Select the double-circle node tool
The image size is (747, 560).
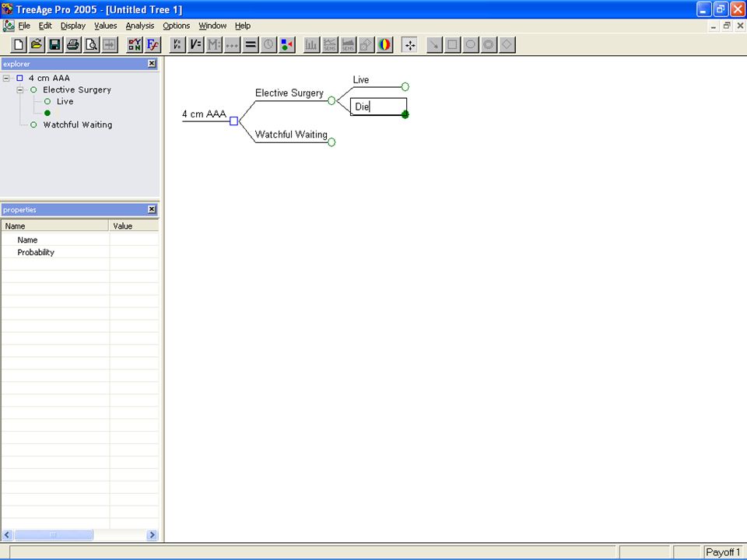click(489, 45)
